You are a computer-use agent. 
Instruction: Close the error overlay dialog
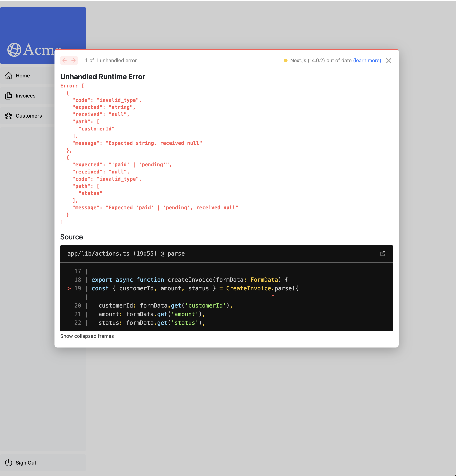tap(388, 61)
